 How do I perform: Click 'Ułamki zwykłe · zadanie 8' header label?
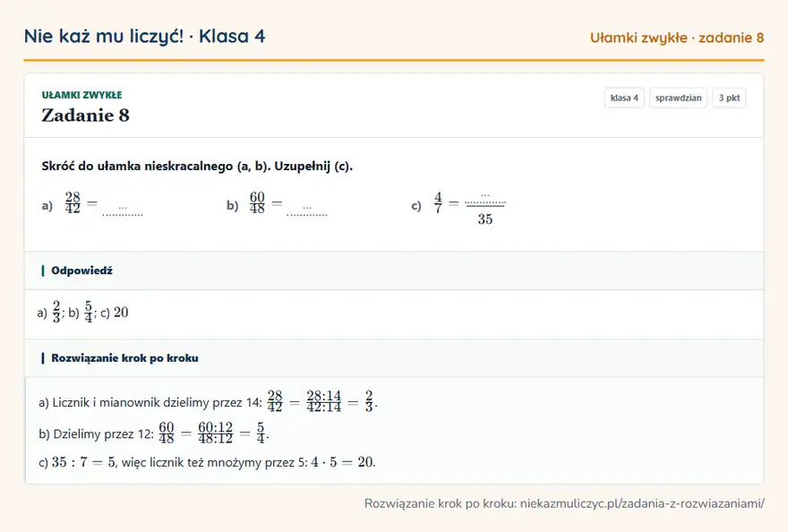[676, 38]
